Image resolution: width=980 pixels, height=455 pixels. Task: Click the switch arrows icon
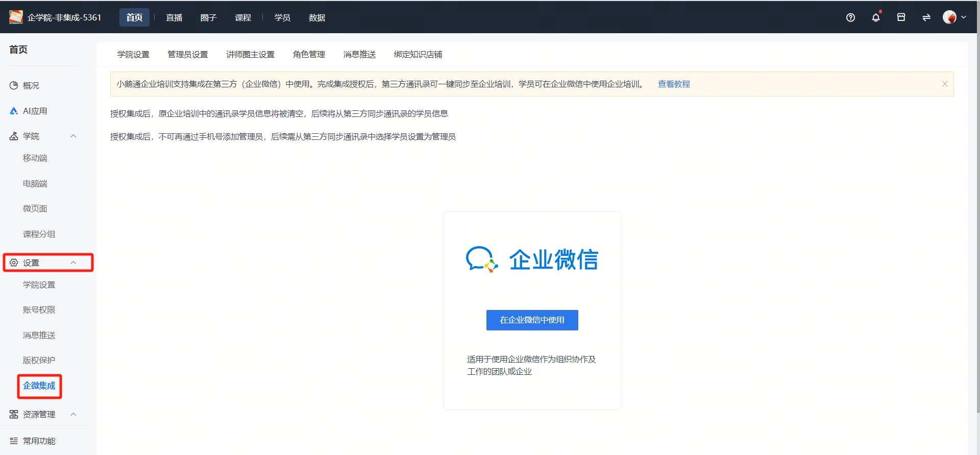pos(926,17)
